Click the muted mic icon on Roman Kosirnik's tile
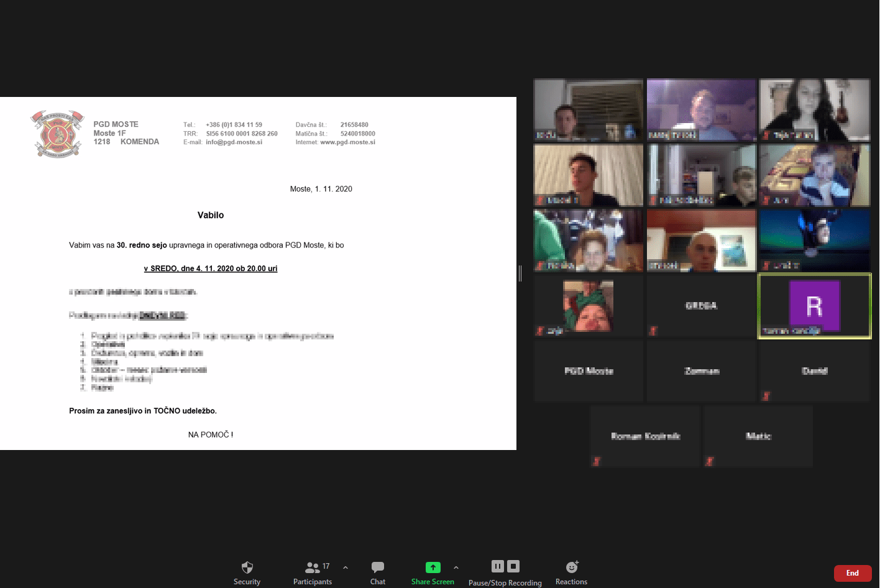 [x=596, y=461]
